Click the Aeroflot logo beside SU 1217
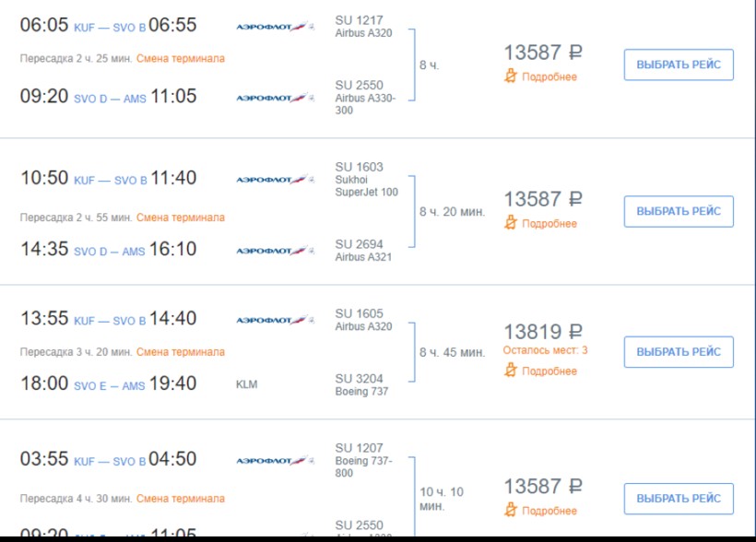Screen dimensions: 756x542 point(276,27)
